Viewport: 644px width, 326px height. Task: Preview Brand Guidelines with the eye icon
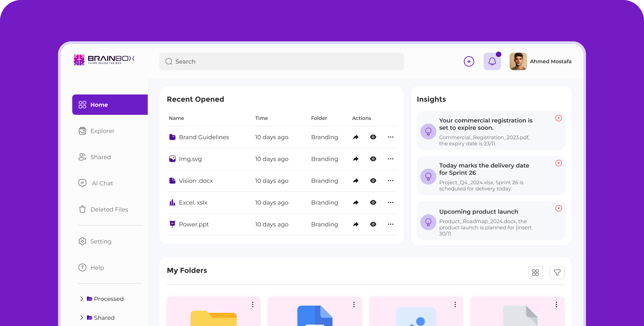(373, 137)
